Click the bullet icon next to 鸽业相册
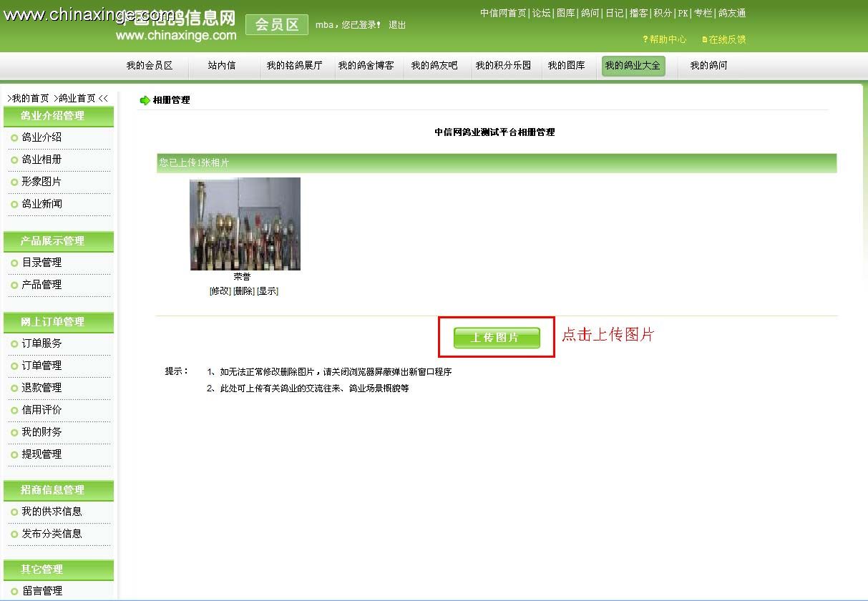 pos(14,160)
